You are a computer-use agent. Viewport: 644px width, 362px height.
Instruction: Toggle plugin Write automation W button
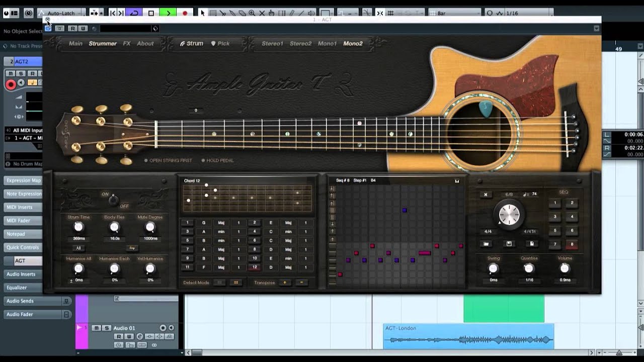click(x=83, y=29)
